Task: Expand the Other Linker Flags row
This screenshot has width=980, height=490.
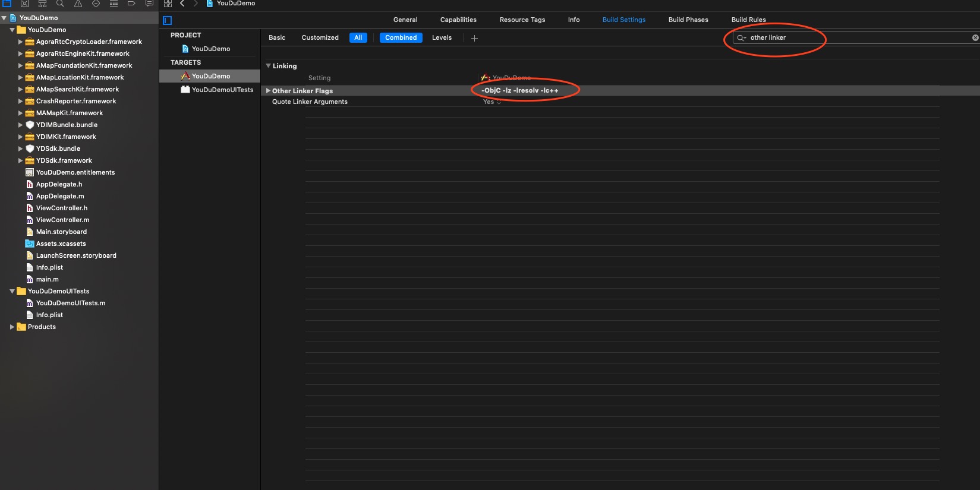Action: tap(268, 91)
